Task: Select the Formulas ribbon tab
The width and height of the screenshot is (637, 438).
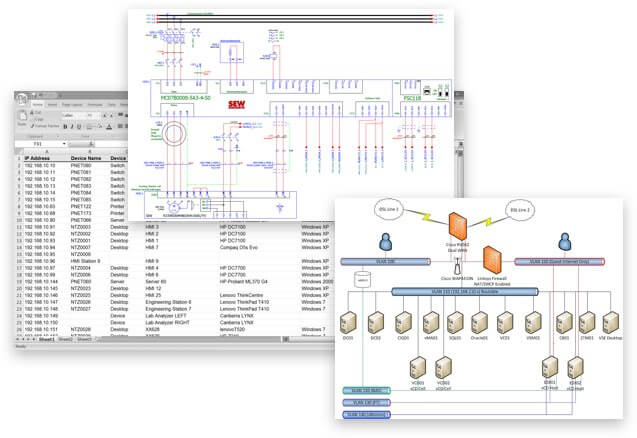Action: click(95, 105)
